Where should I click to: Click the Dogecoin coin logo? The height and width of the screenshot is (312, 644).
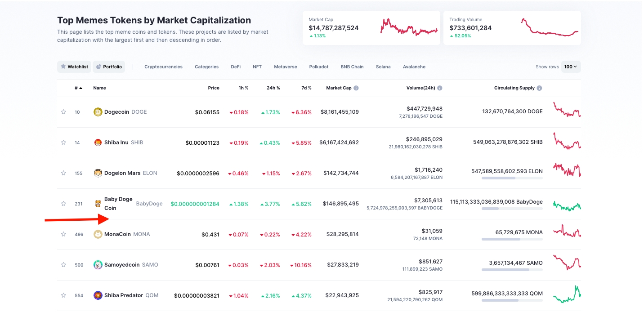[x=98, y=112]
